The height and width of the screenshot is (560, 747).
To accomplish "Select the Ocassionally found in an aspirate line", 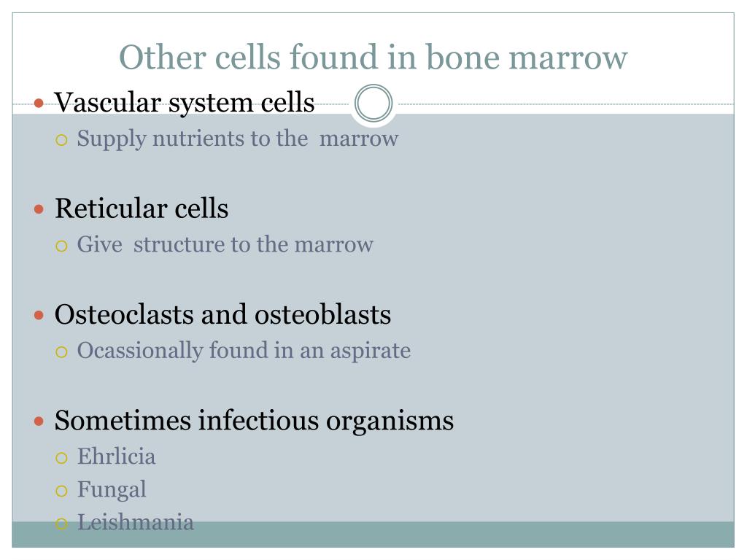I will point(244,351).
